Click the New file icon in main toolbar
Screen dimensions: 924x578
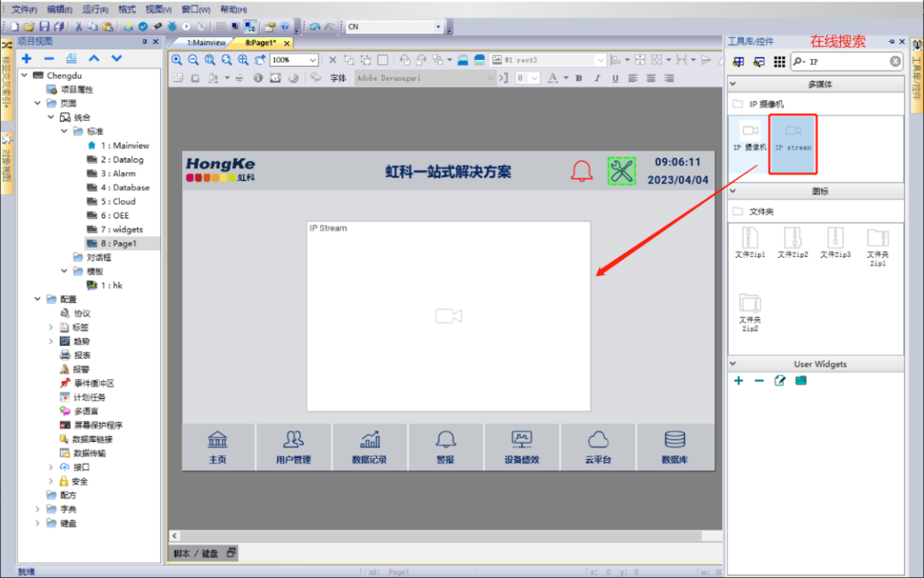(15, 27)
